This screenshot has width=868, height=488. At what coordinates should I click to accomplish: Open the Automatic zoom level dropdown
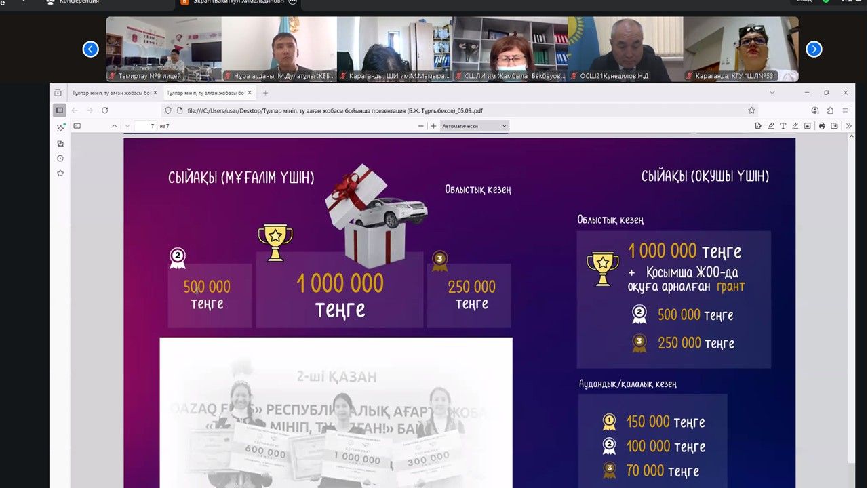tap(474, 126)
